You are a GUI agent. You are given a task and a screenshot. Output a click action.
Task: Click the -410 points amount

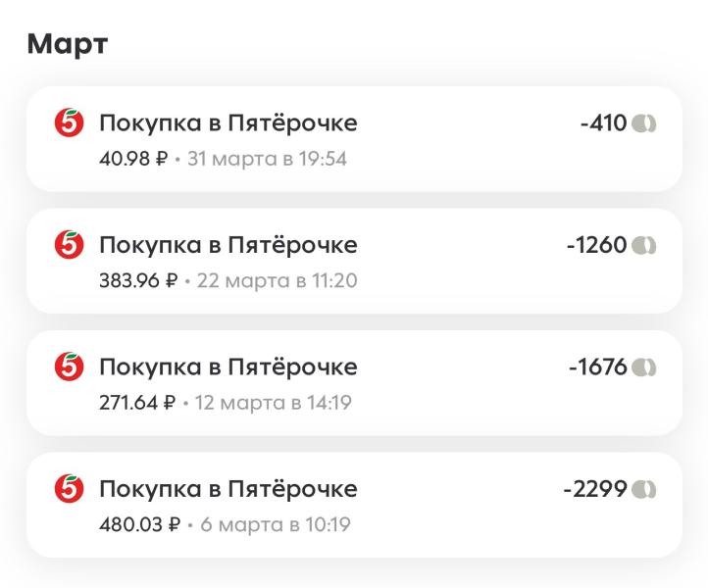coord(603,123)
